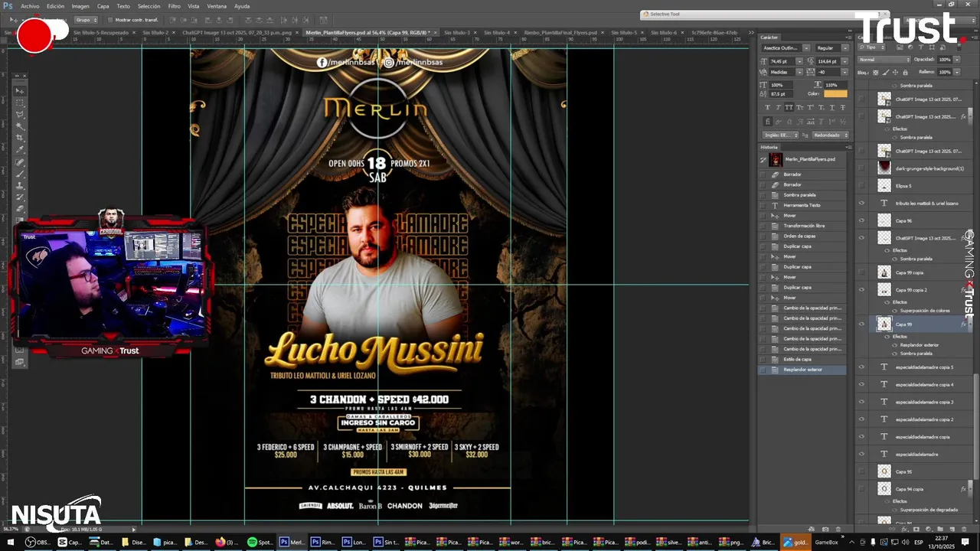Select the Eyedropper tool
The height and width of the screenshot is (551, 980).
point(20,150)
